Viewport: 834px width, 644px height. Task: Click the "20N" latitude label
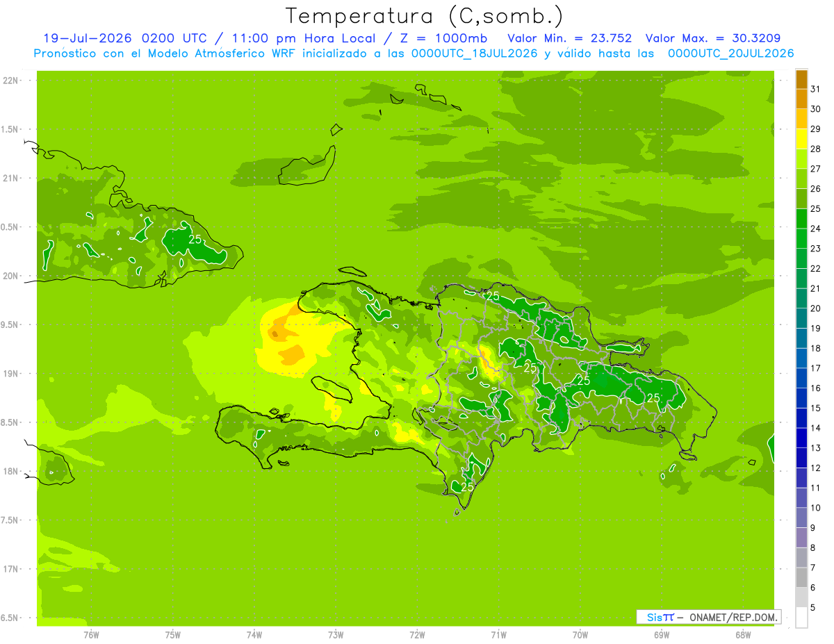(10, 276)
